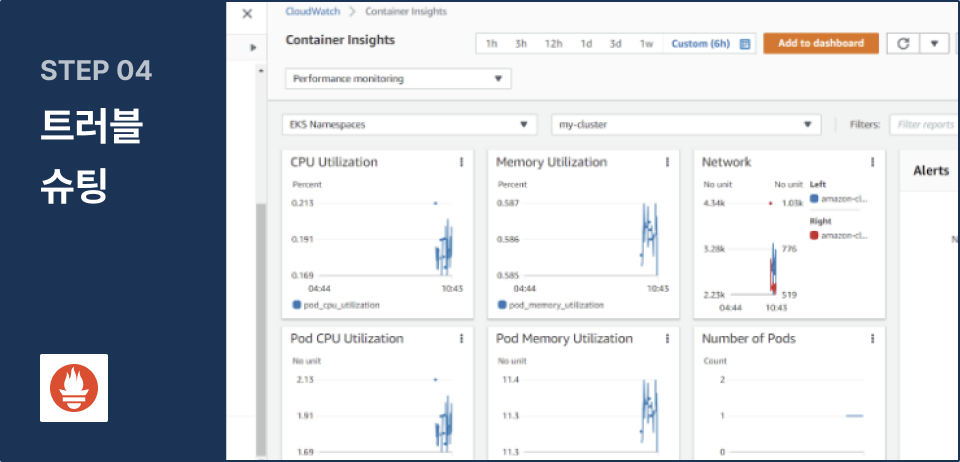Click the Filters: label

[x=865, y=124]
